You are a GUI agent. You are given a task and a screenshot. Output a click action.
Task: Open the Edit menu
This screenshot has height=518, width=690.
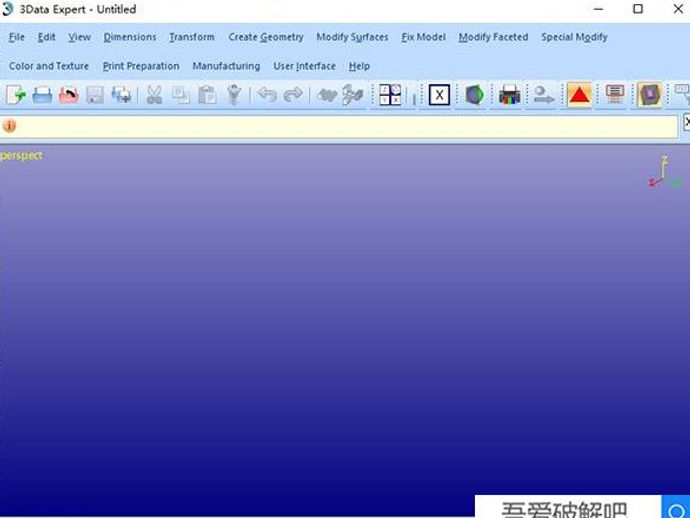(47, 37)
